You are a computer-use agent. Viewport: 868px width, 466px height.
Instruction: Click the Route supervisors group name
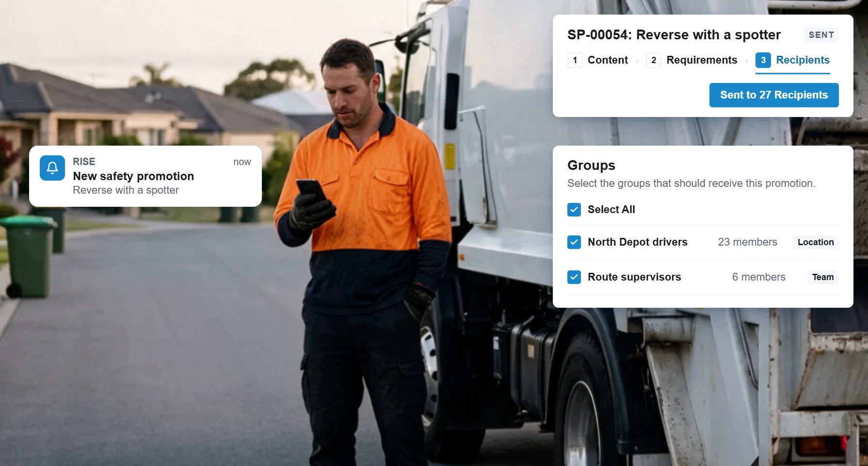[x=634, y=277]
